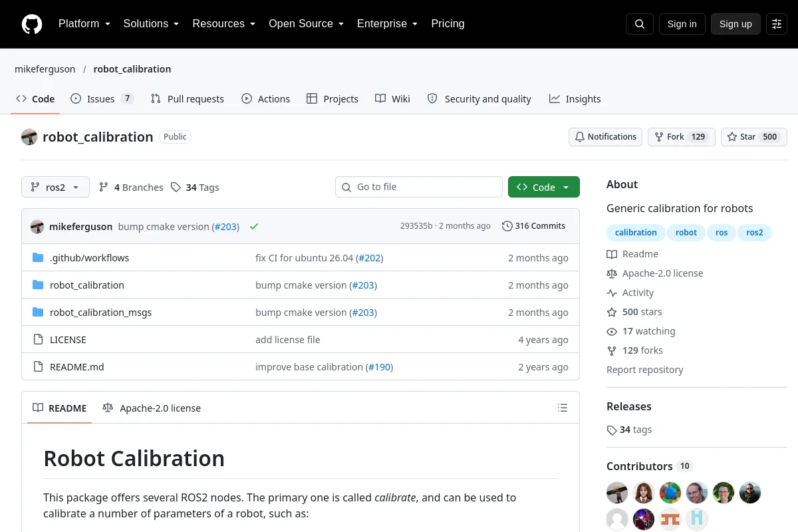Click the third contributor avatar

pos(670,493)
